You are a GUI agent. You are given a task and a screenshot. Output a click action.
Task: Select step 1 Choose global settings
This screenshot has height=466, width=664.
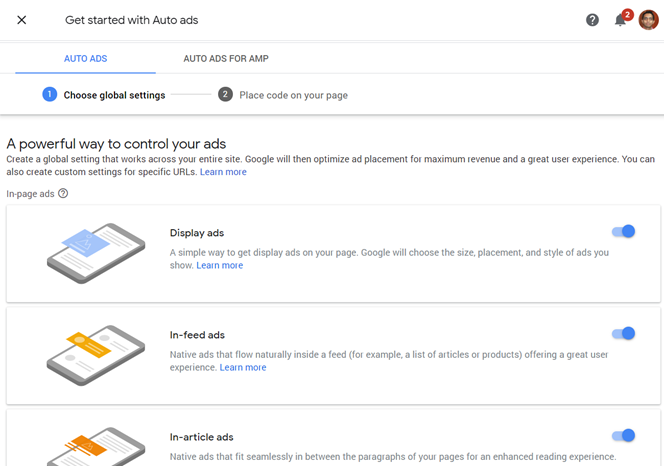(x=104, y=95)
